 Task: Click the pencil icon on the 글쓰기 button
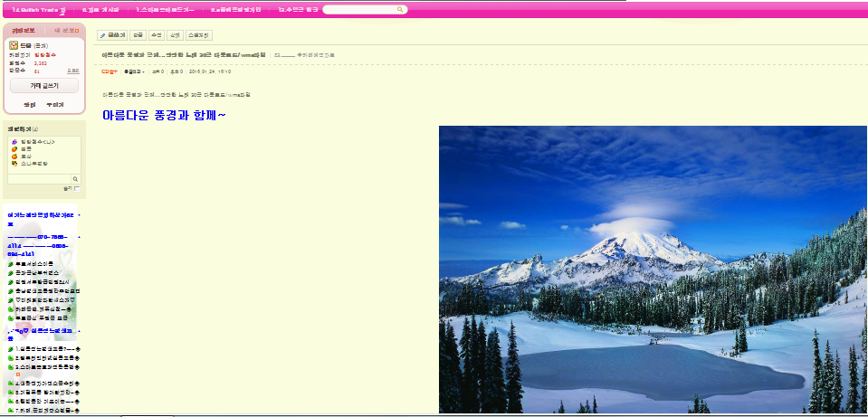click(102, 35)
